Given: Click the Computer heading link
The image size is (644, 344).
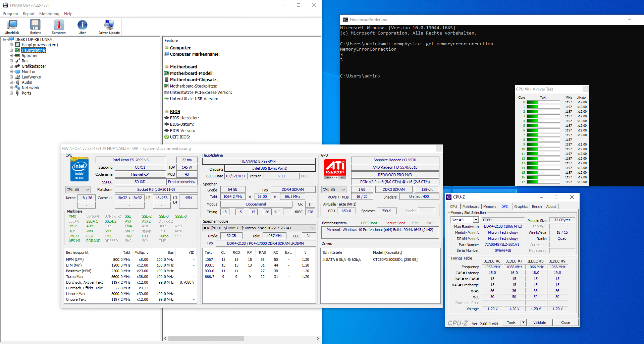Looking at the screenshot, I should click(x=180, y=48).
